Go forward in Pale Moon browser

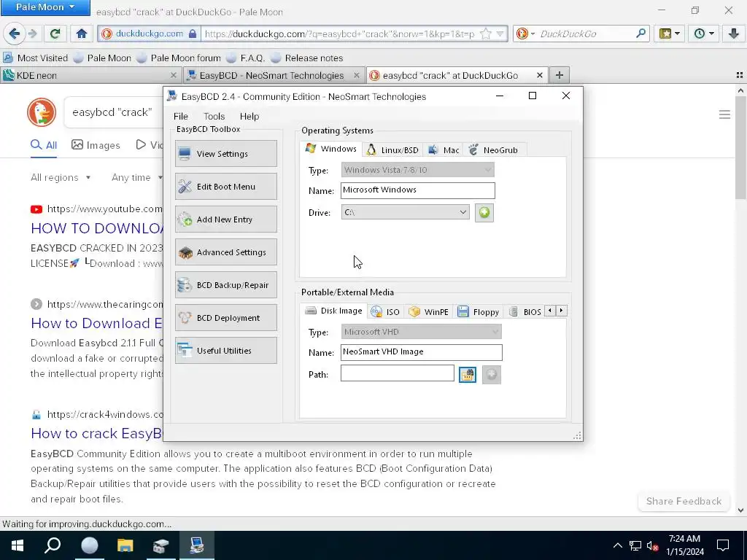coord(33,34)
